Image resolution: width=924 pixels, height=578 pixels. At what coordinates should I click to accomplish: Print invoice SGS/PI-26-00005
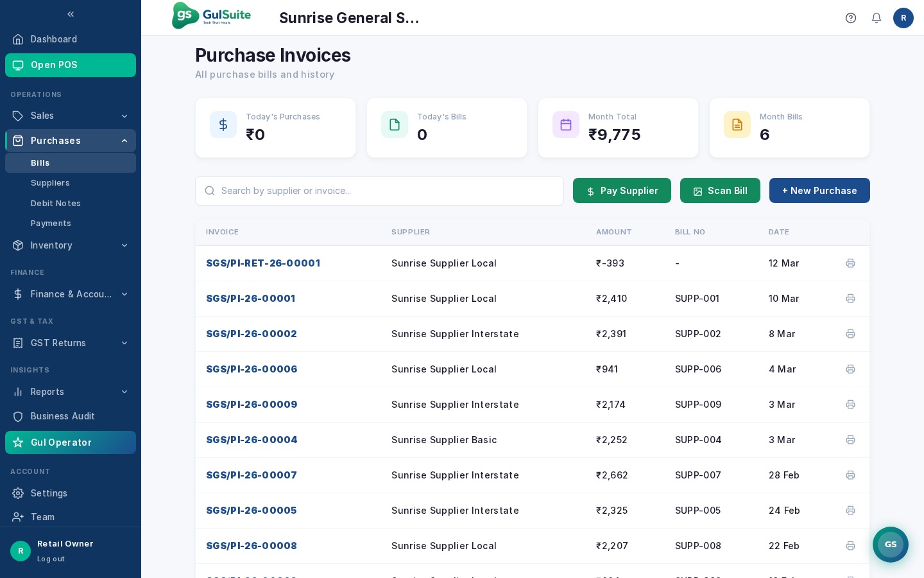(x=850, y=511)
